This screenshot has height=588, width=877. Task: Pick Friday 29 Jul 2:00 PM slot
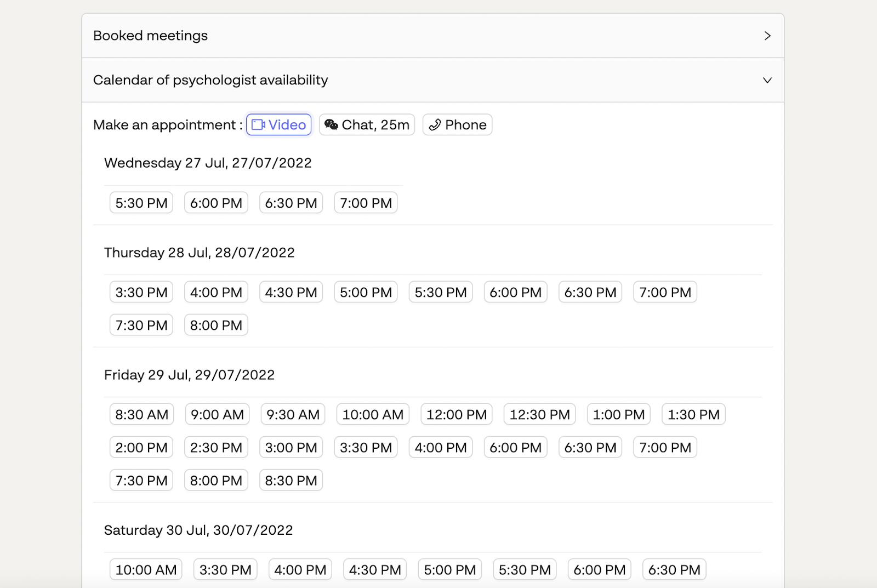[x=141, y=447]
